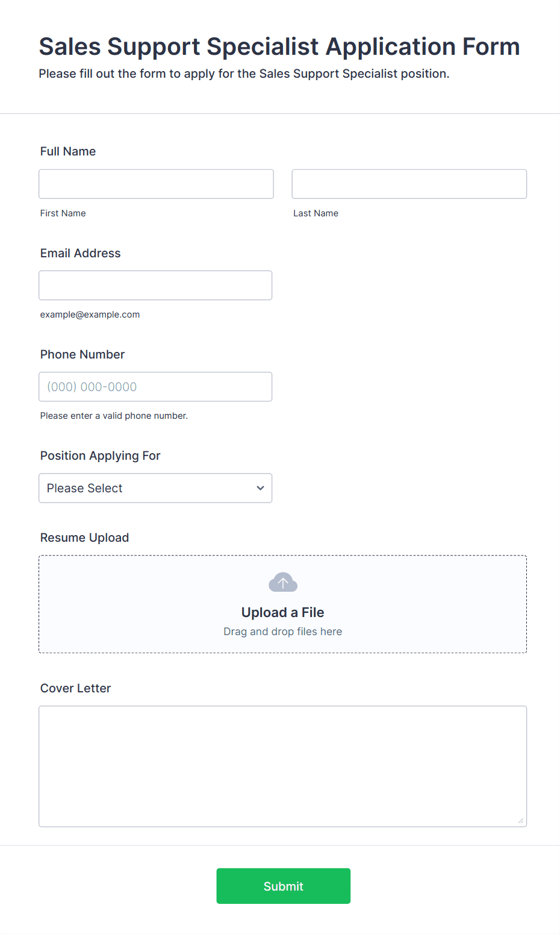The image size is (560, 934).
Task: Click the Upload a File text
Action: (283, 612)
